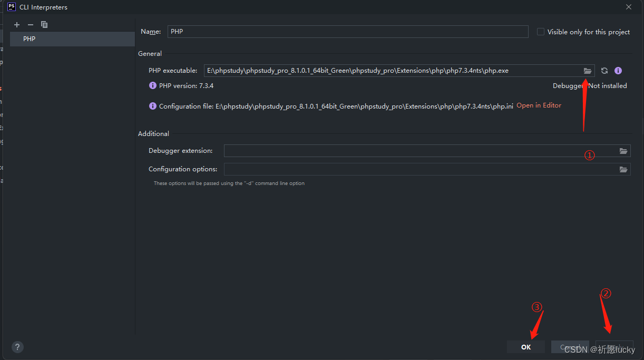Open the Configuration options browse icon

(623, 169)
